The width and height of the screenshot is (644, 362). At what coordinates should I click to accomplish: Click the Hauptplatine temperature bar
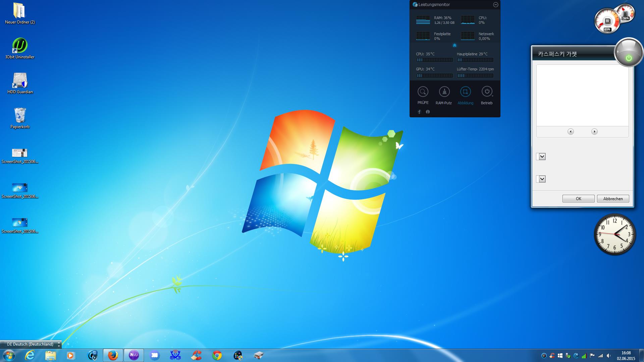coord(475,60)
